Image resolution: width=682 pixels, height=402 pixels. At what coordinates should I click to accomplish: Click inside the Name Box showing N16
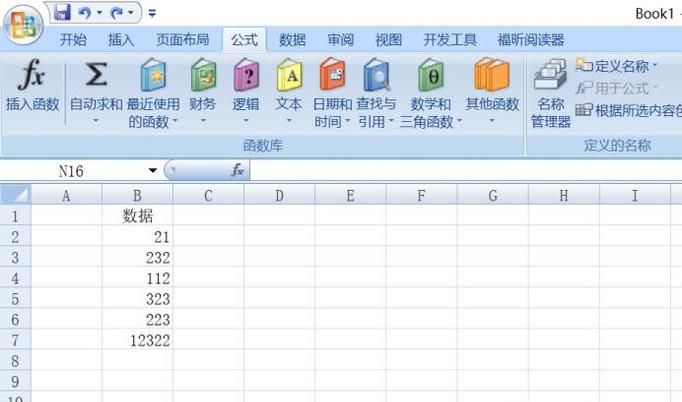click(x=71, y=171)
